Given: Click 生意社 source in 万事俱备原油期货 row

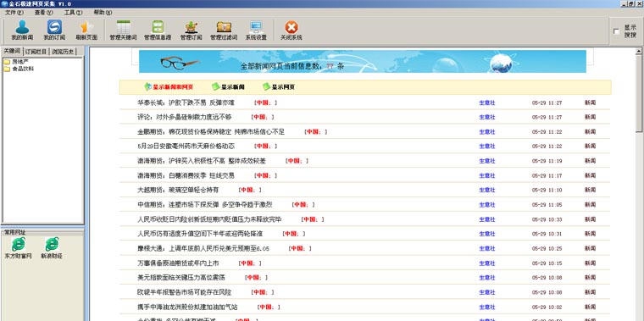Looking at the screenshot, I should [487, 263].
